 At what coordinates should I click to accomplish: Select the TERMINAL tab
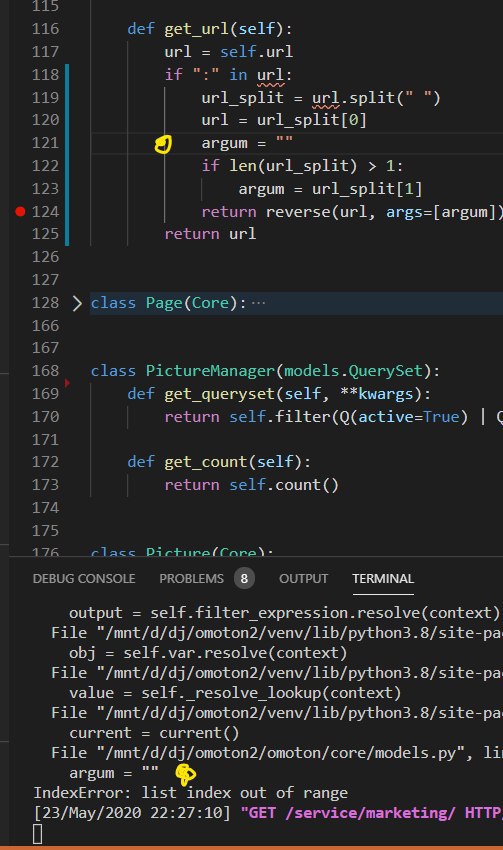pos(383,578)
